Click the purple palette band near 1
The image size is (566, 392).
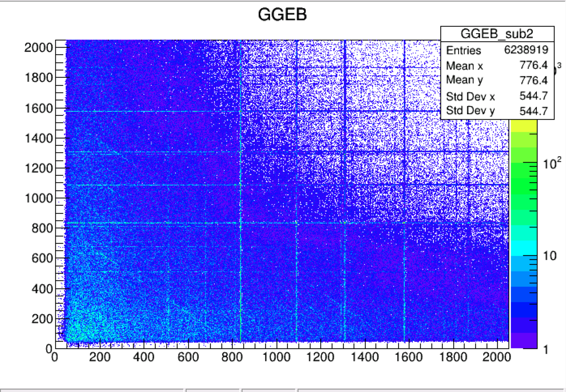coord(523,341)
